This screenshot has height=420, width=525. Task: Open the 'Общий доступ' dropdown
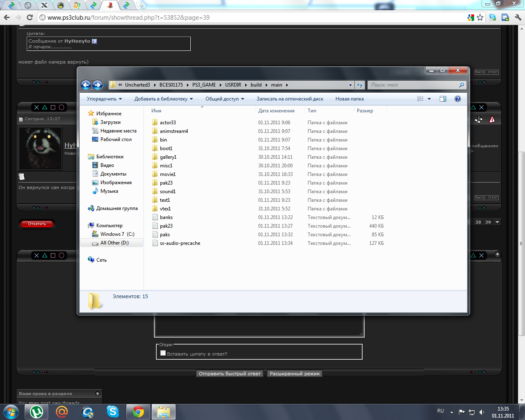click(225, 99)
